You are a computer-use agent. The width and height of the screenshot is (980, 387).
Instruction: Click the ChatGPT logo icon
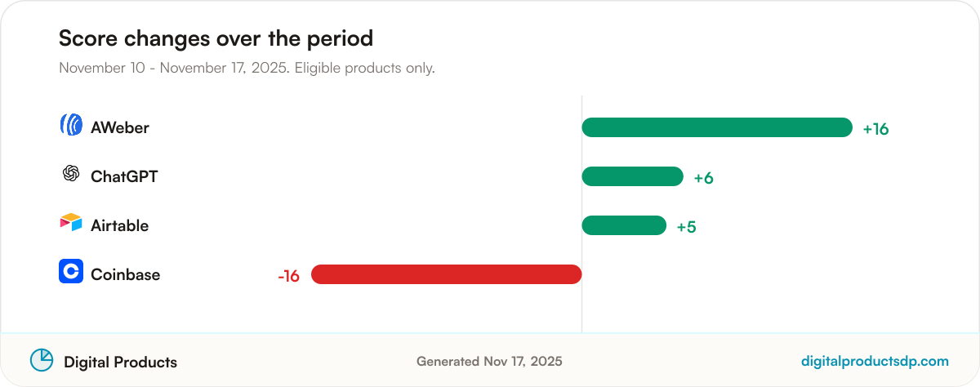pos(71,173)
